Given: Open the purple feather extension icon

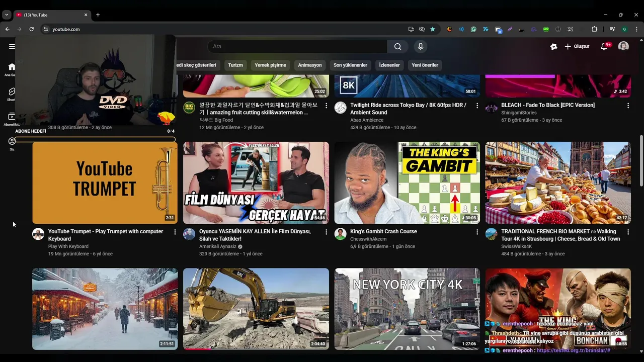Looking at the screenshot, I should point(510,29).
